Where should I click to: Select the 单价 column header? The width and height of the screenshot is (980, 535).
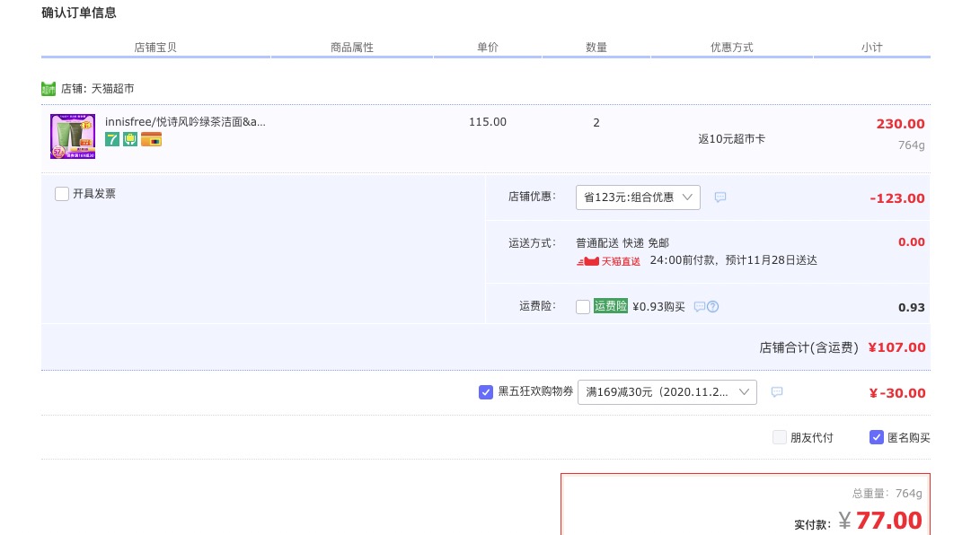tap(488, 48)
